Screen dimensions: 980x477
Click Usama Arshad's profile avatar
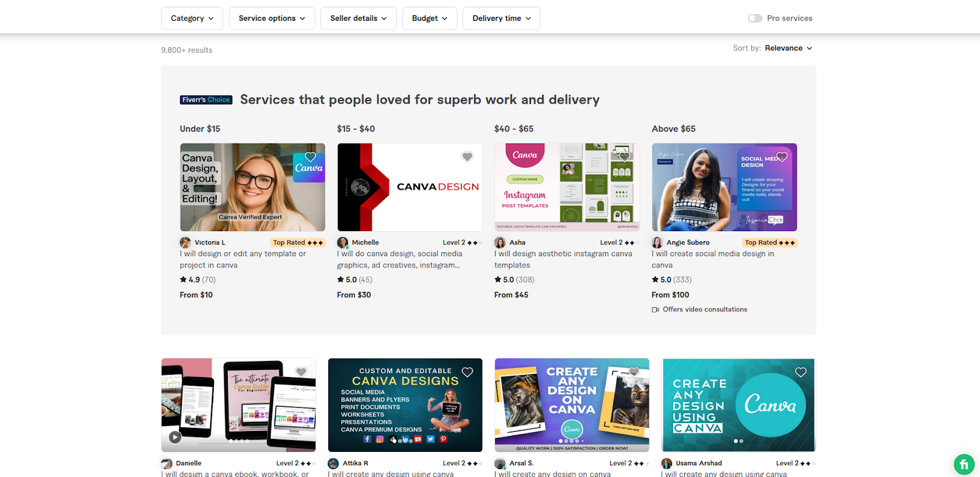[666, 464]
